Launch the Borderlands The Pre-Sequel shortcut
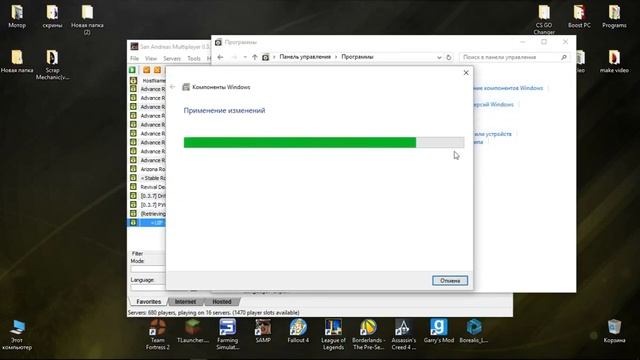 tap(368, 335)
